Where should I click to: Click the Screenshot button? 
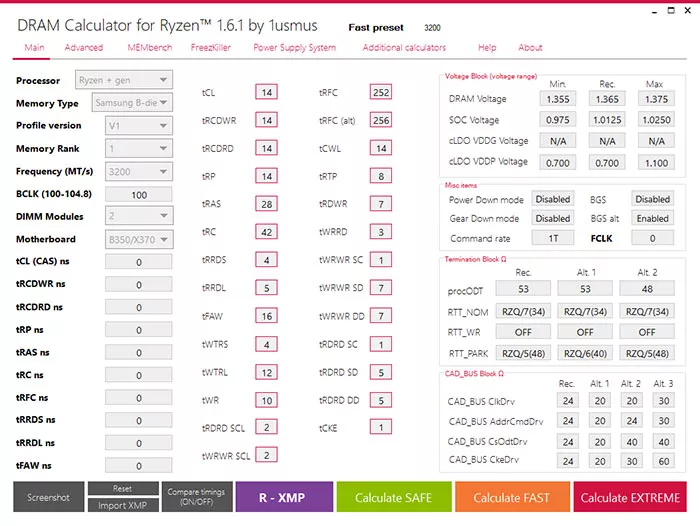49,497
